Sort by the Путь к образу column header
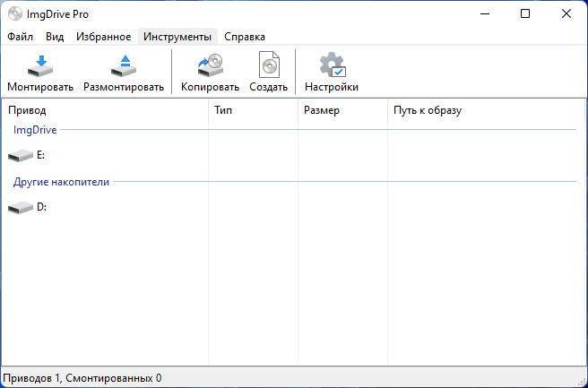The width and height of the screenshot is (588, 388). point(486,110)
